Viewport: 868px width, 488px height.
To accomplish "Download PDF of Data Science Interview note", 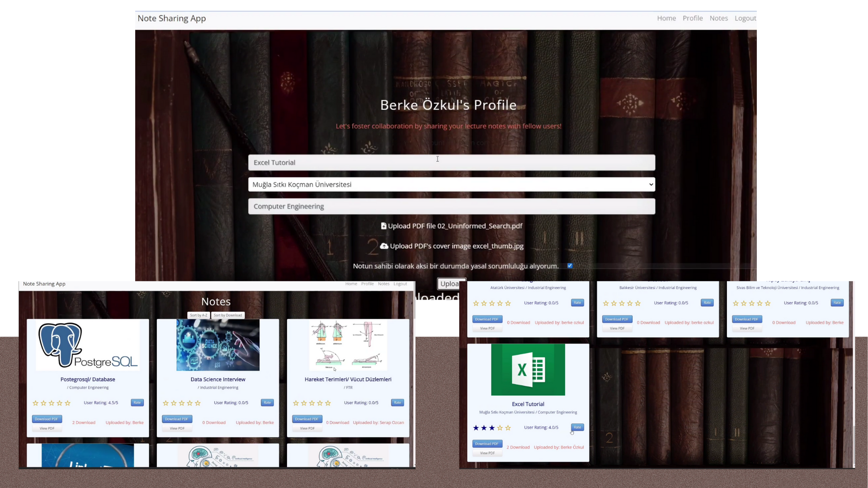I will coord(177,419).
